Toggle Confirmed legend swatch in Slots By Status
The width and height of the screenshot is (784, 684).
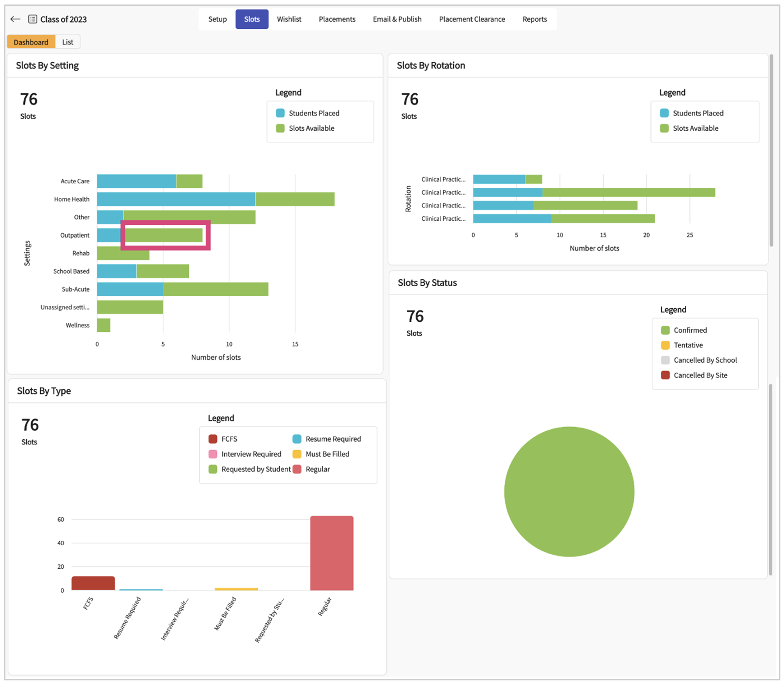[x=665, y=330]
